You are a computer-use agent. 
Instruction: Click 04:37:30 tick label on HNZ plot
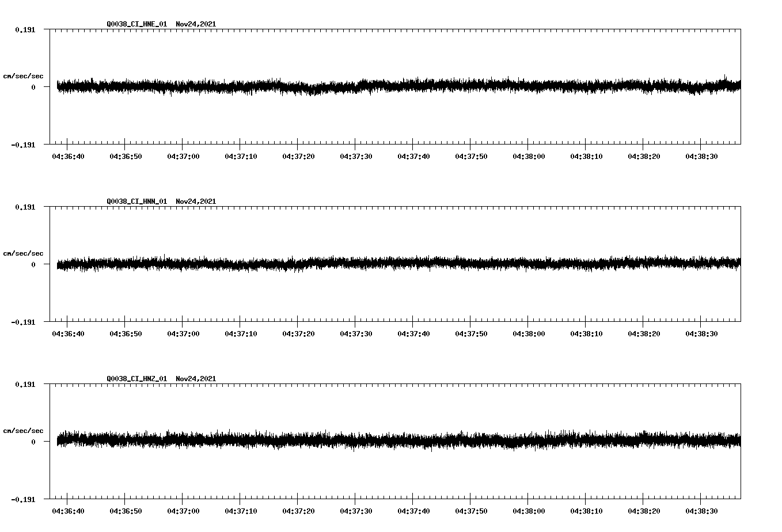click(x=356, y=511)
